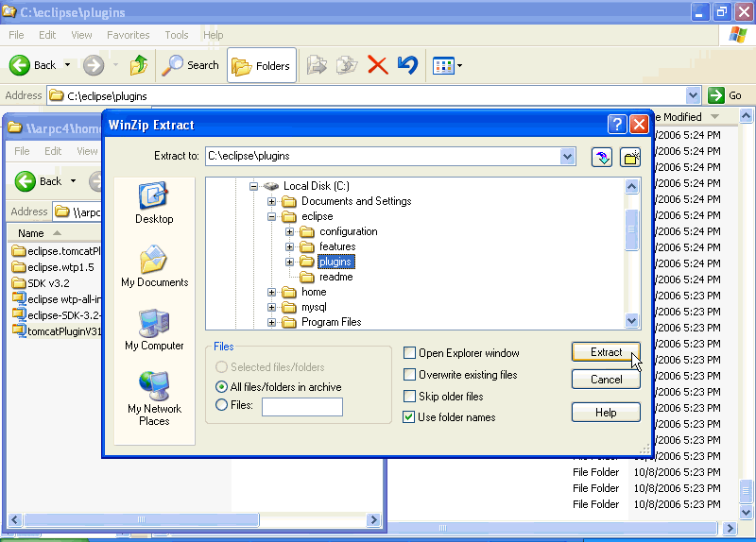
Task: Select My Computer shortcut icon
Action: [154, 324]
